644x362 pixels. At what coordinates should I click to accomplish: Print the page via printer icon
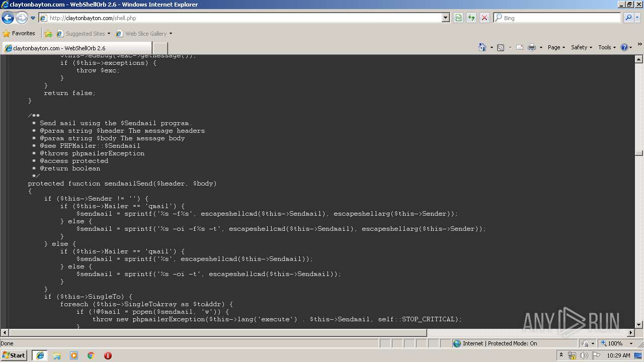pyautogui.click(x=532, y=47)
